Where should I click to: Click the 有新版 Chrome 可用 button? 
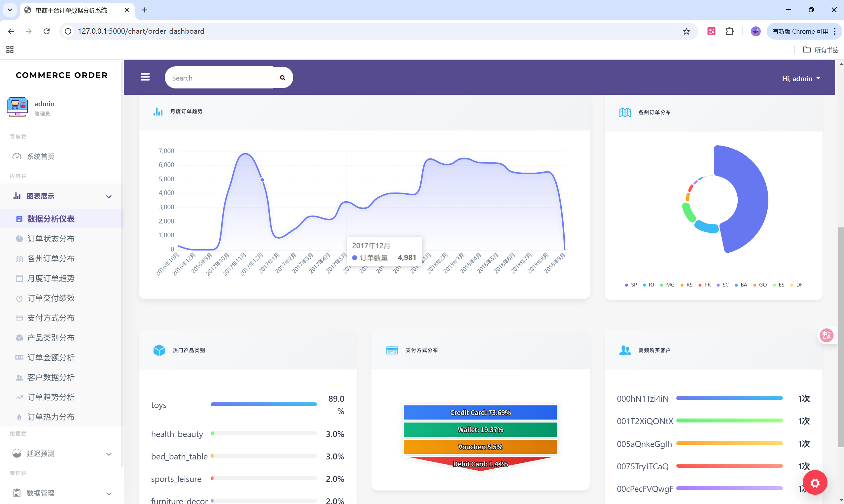tap(800, 31)
